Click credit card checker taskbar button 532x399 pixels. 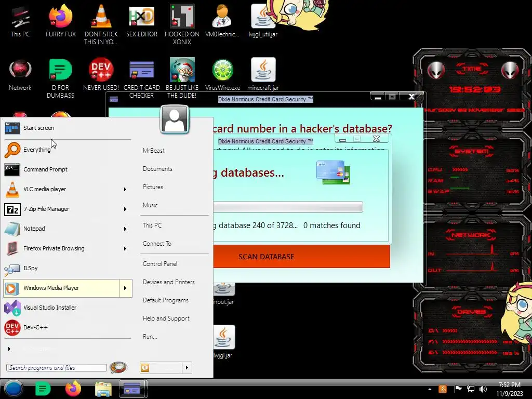[132, 389]
